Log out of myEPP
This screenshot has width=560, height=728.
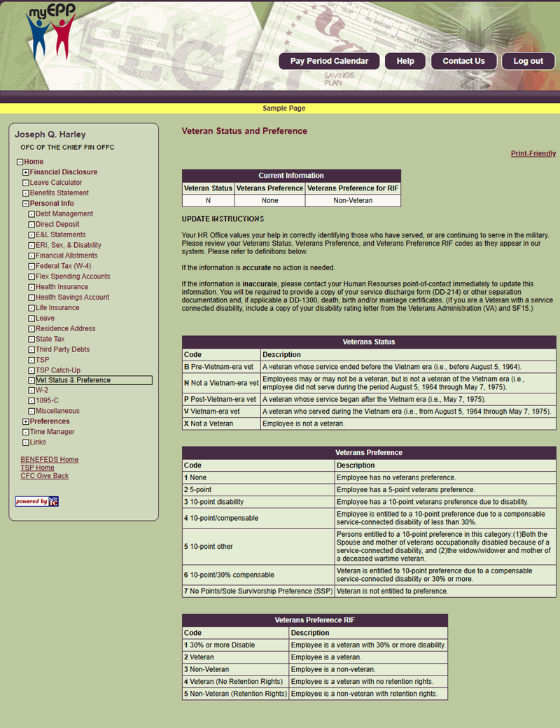click(x=528, y=61)
